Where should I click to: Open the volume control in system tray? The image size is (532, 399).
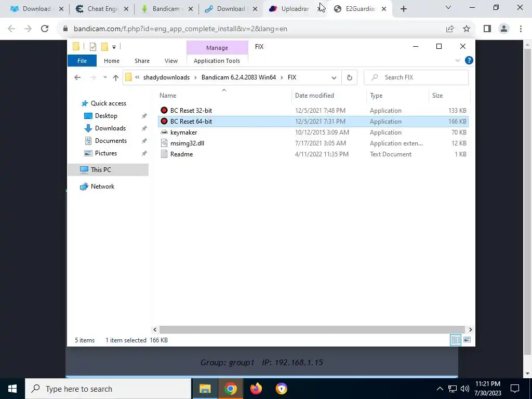(x=465, y=389)
